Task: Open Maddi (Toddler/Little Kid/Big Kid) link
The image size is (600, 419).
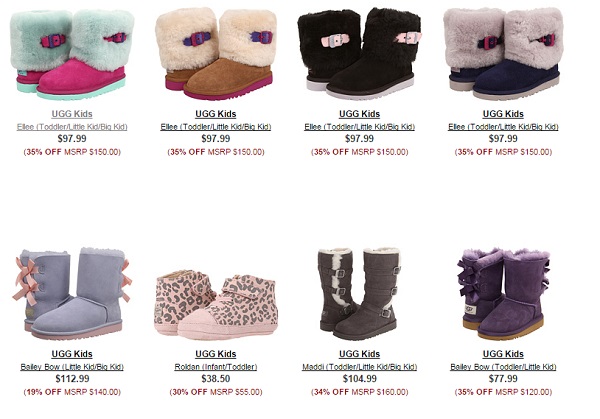Action: (359, 367)
